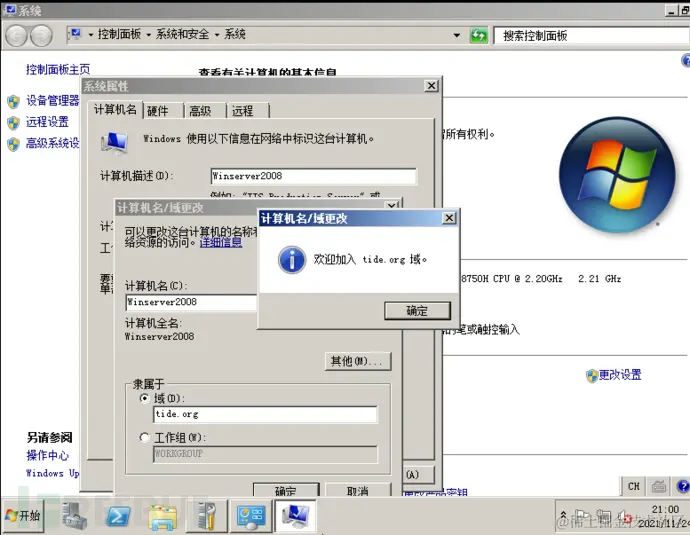
Task: Click the forward navigation arrow
Action: click(42, 36)
